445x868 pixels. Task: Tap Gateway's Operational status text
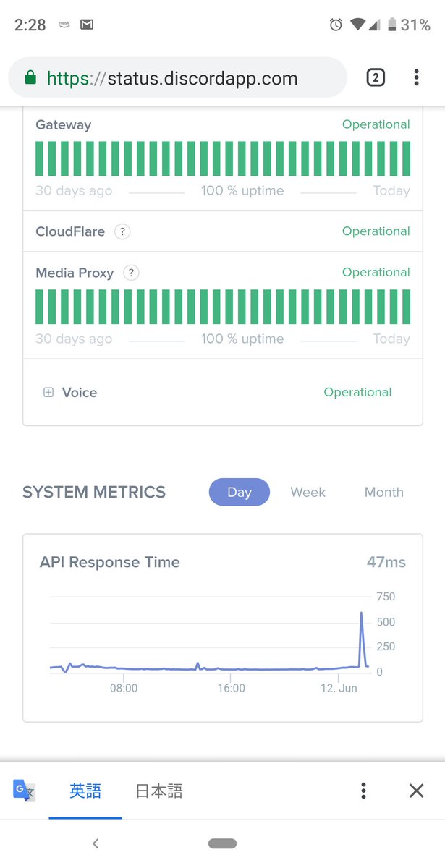click(x=376, y=124)
